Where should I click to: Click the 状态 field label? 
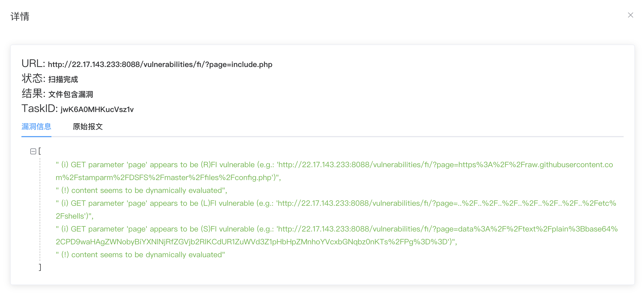[33, 79]
